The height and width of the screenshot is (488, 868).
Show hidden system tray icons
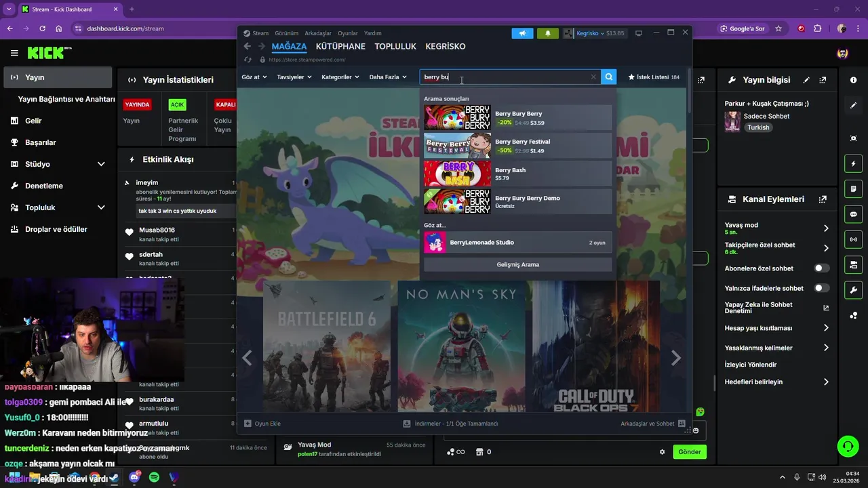783,478
